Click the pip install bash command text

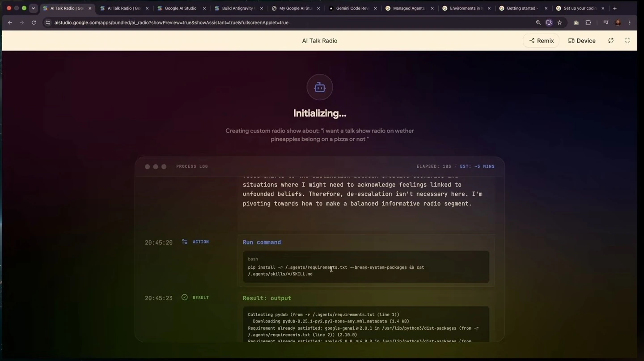point(336,271)
